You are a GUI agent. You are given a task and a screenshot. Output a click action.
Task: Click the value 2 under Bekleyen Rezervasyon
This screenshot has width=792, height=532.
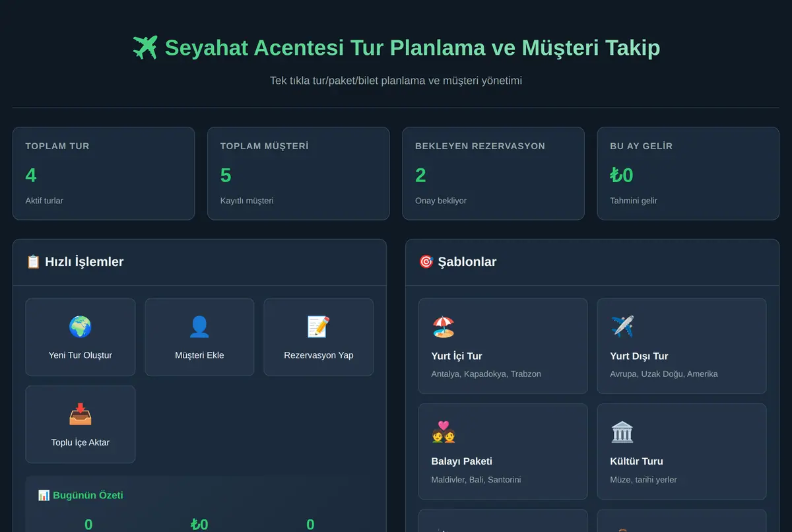coord(420,175)
